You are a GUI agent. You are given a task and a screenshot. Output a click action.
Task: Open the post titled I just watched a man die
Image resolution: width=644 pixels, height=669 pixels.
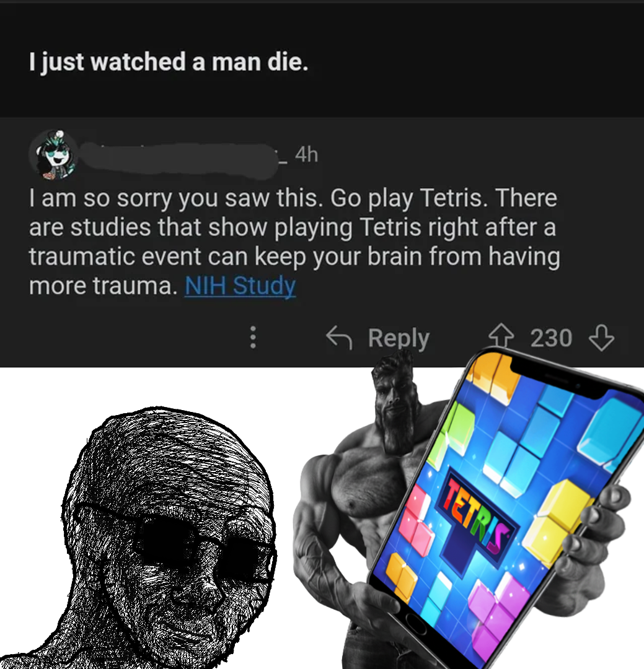pyautogui.click(x=168, y=62)
